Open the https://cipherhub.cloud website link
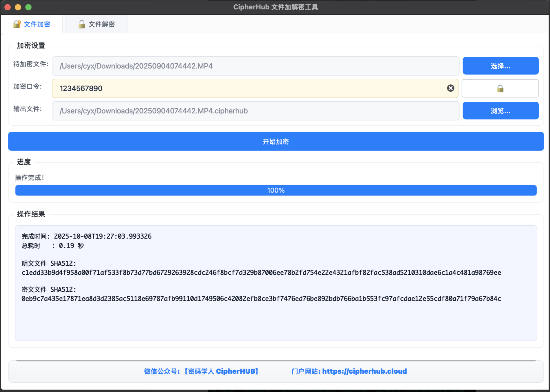 pos(364,371)
